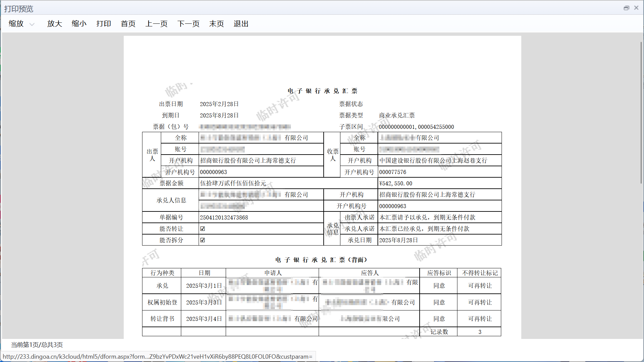Open the 缩放 zoom menu label
The height and width of the screenshot is (362, 644).
tap(16, 24)
